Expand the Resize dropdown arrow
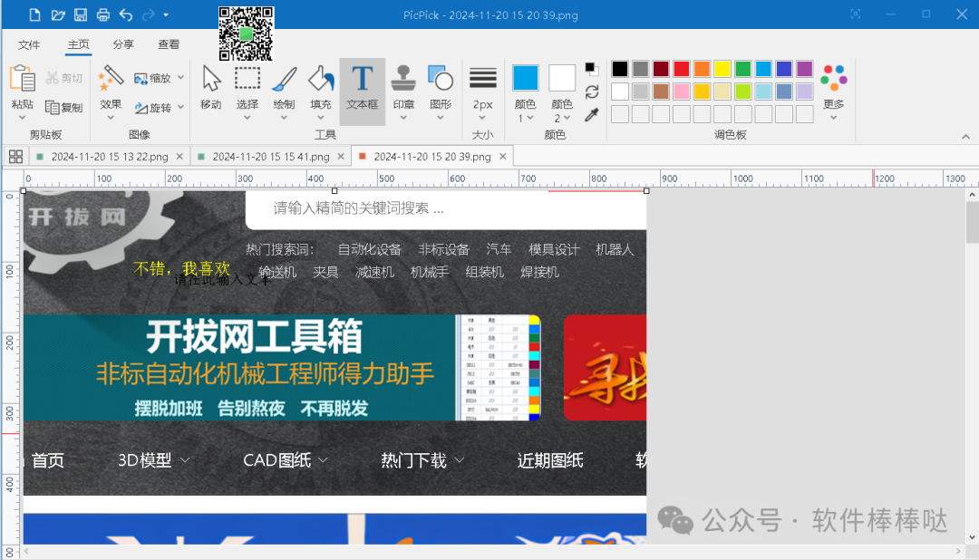The image size is (979, 560). click(180, 77)
